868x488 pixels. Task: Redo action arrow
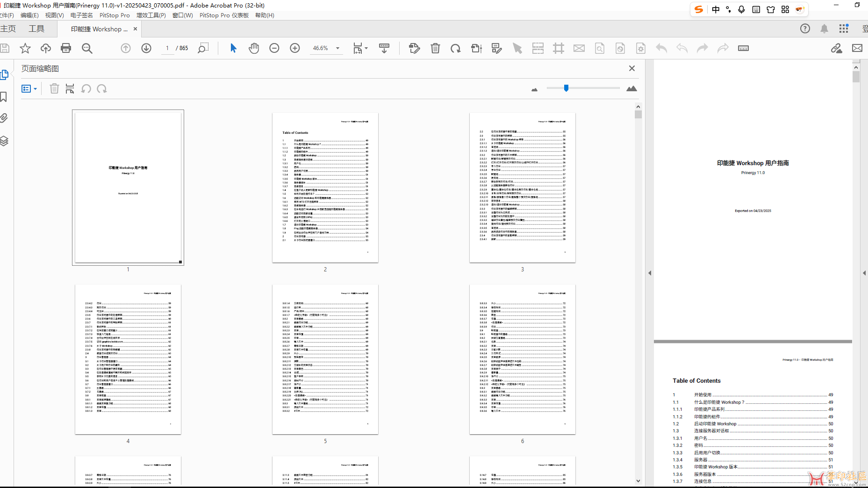coord(703,48)
